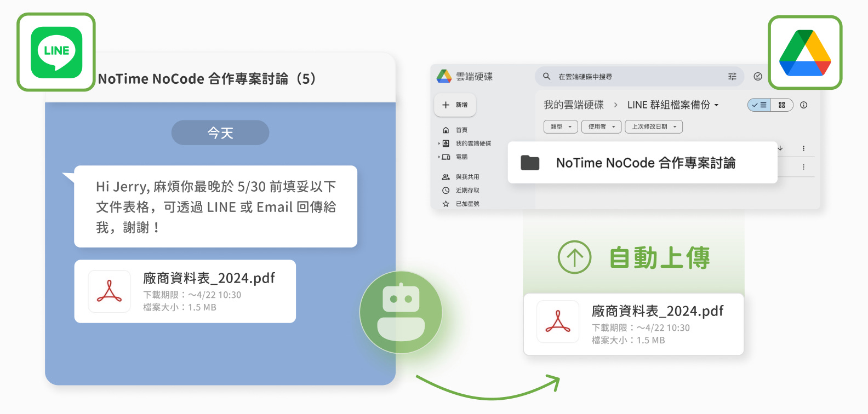Open 近期存取 recent files
This screenshot has width=868, height=414.
[467, 190]
